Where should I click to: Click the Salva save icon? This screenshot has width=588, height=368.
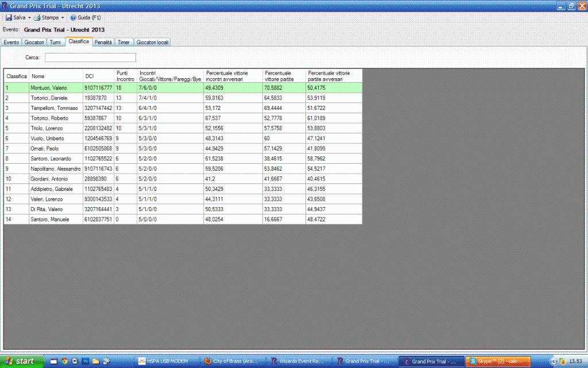click(9, 18)
